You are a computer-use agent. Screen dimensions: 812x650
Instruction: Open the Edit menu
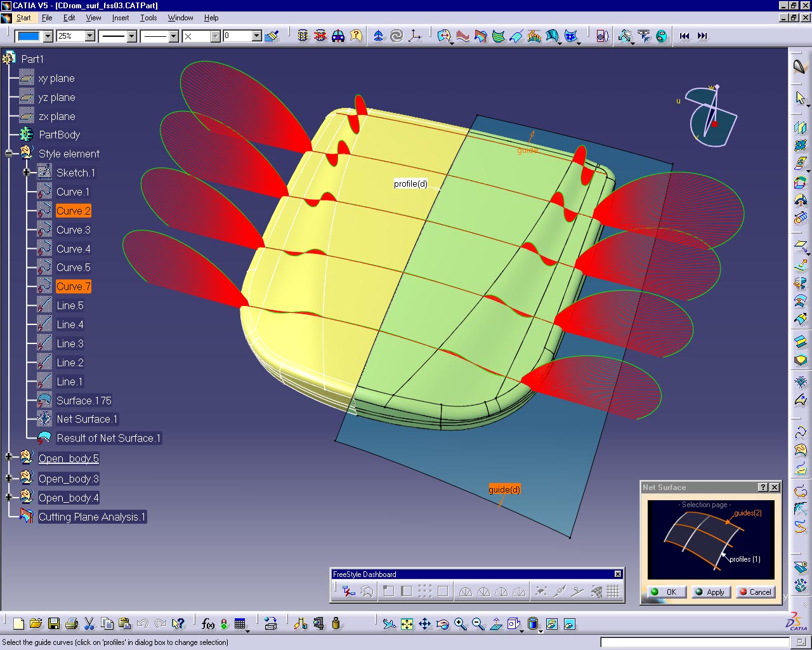69,18
